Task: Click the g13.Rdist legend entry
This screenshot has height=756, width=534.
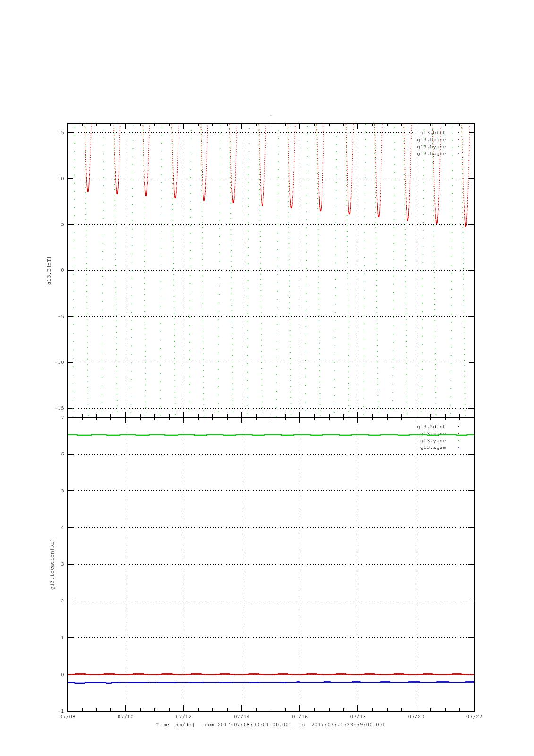Action: click(431, 427)
